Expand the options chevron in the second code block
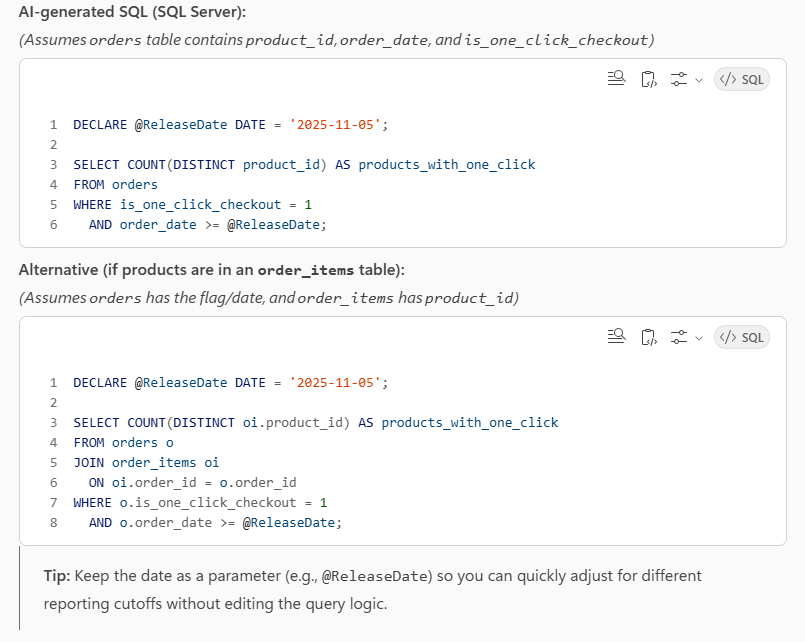This screenshot has width=805, height=642. [x=698, y=337]
